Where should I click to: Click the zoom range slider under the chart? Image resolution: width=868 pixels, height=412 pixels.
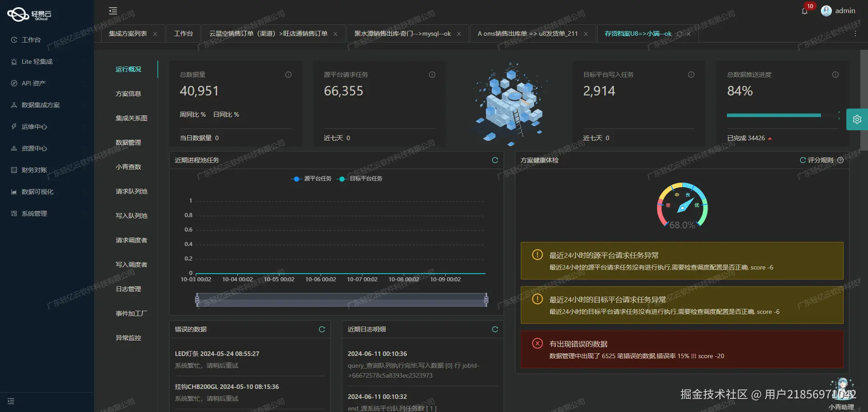(x=341, y=299)
